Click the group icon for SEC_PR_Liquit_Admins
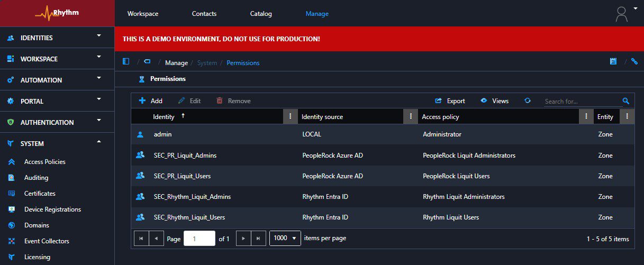The image size is (644, 265). click(x=140, y=156)
